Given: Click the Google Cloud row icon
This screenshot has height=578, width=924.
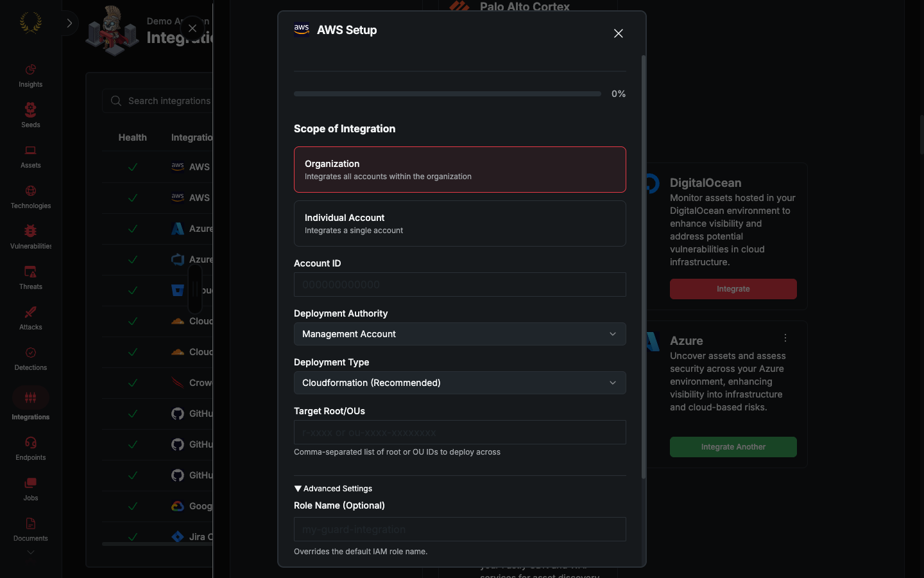Looking at the screenshot, I should [x=178, y=506].
